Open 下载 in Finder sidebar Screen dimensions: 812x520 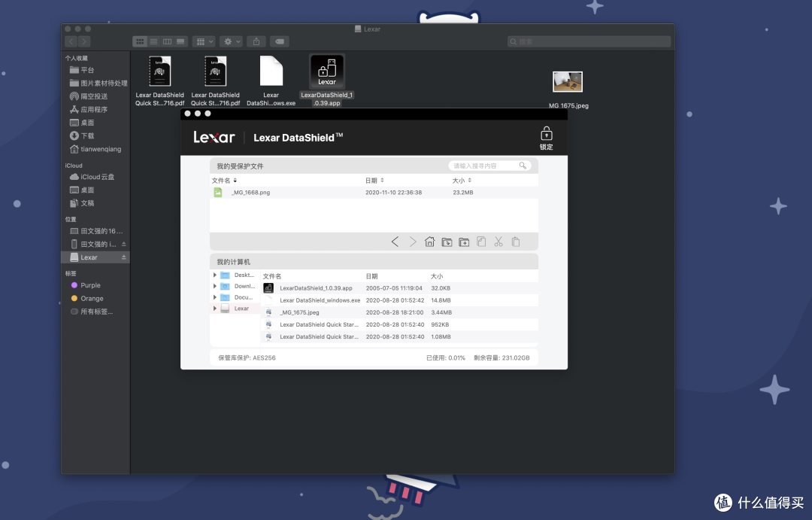(x=82, y=136)
